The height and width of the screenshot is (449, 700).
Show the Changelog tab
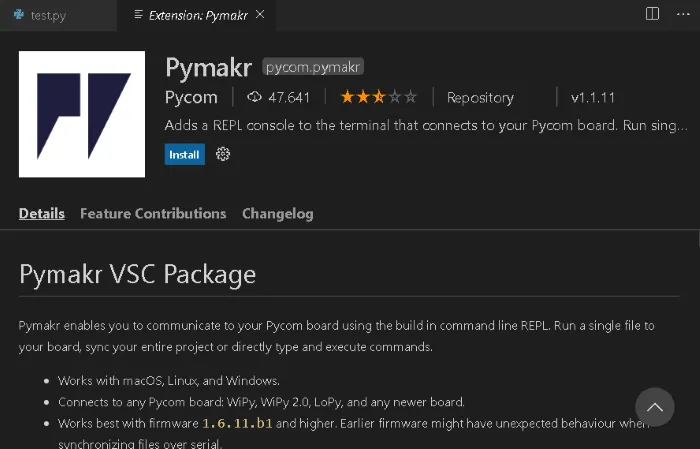(x=277, y=213)
